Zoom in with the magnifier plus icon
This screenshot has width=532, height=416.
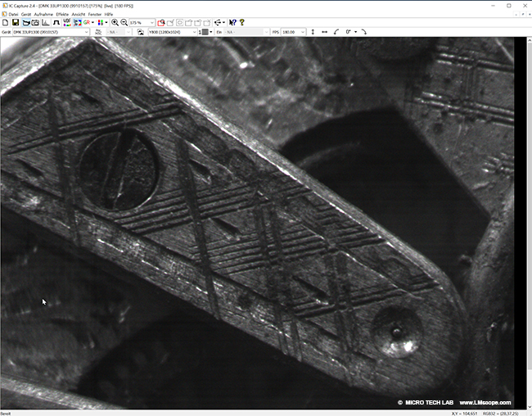[x=115, y=23]
